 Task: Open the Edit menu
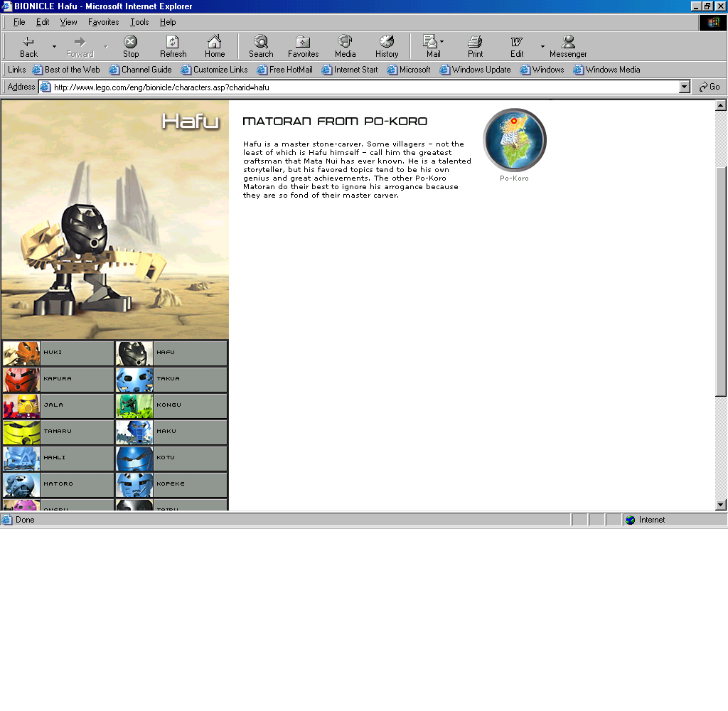(x=43, y=22)
